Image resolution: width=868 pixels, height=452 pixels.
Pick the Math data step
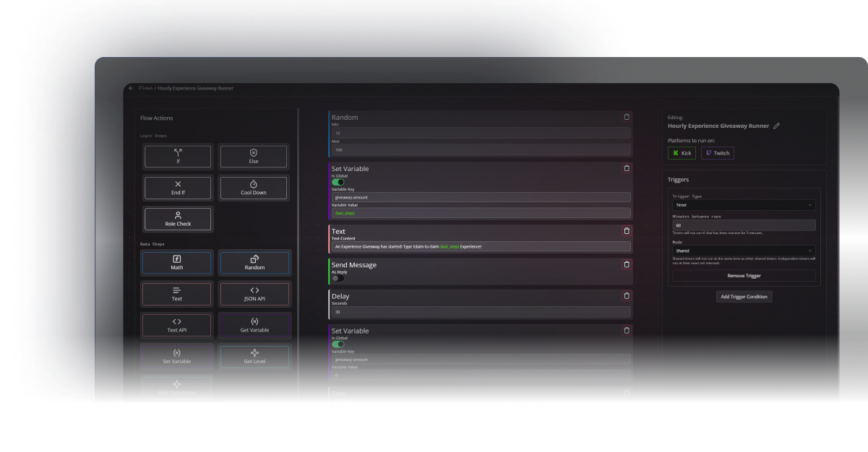[x=177, y=263]
